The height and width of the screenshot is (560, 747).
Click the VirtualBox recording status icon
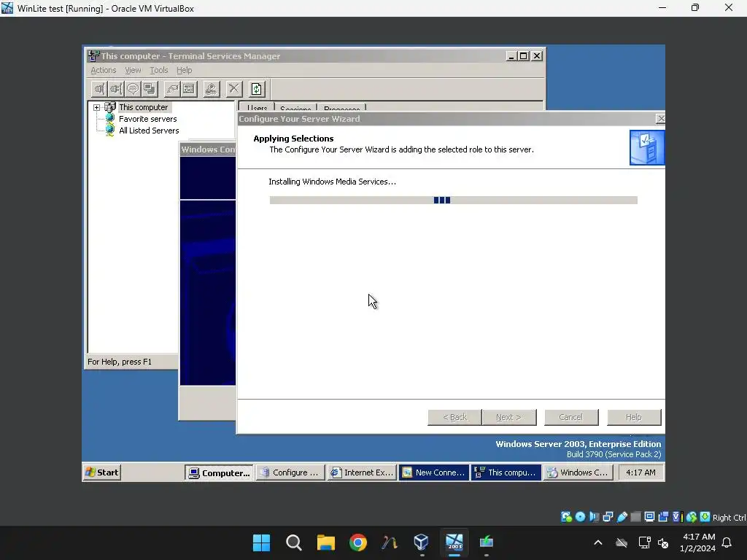[663, 517]
